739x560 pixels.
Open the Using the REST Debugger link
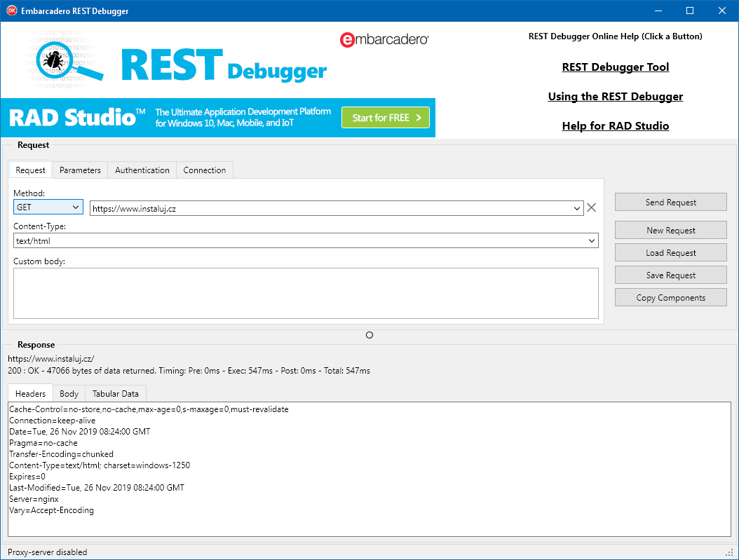coord(615,97)
